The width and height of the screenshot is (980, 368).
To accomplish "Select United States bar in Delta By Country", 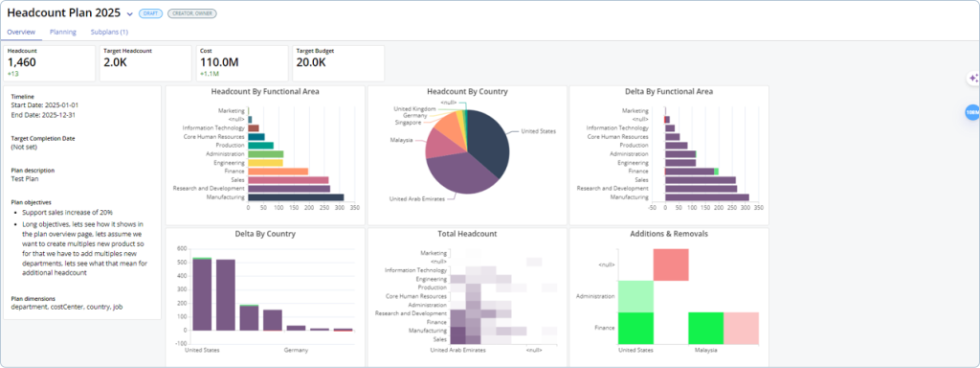I will (202, 293).
